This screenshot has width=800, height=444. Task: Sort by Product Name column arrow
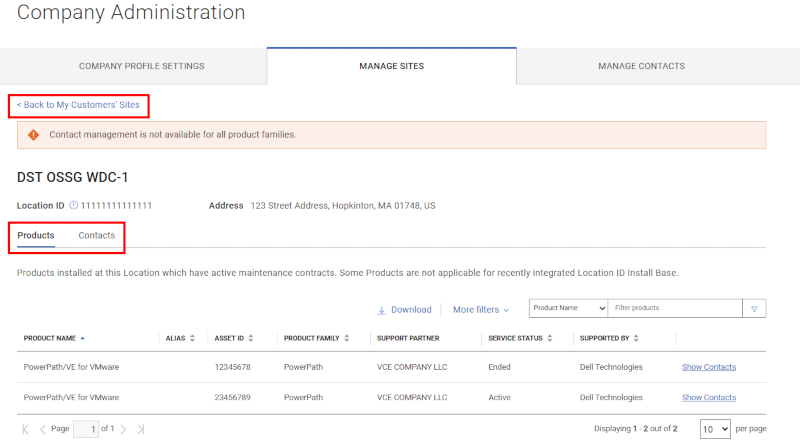83,339
